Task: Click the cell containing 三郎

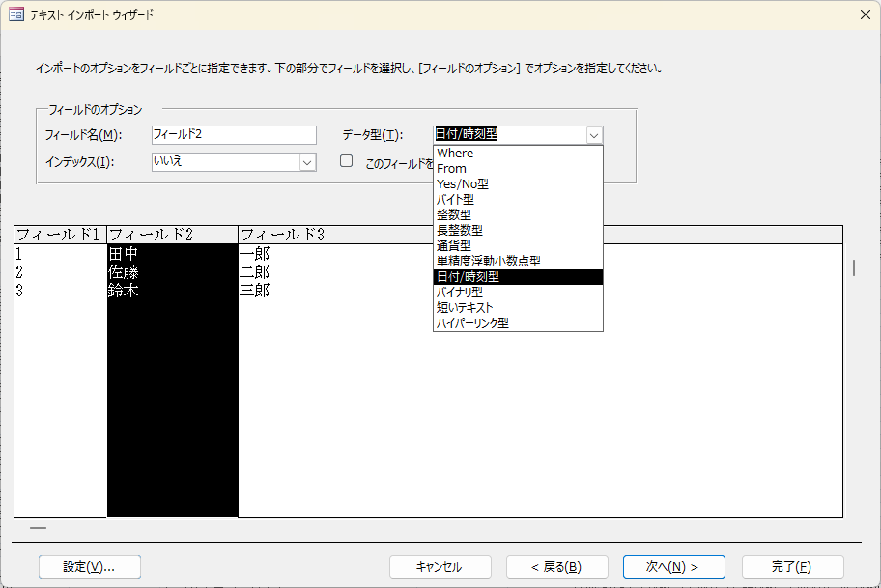Action: coord(254,291)
